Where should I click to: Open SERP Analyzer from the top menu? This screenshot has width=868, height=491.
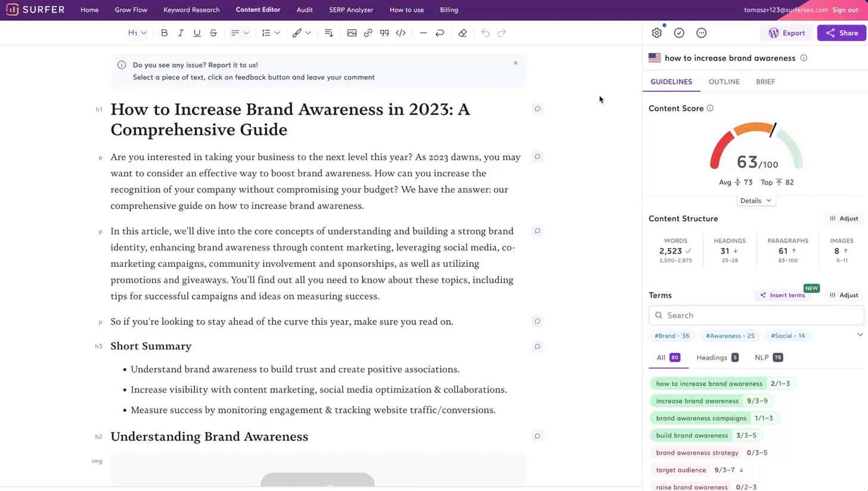(x=351, y=10)
